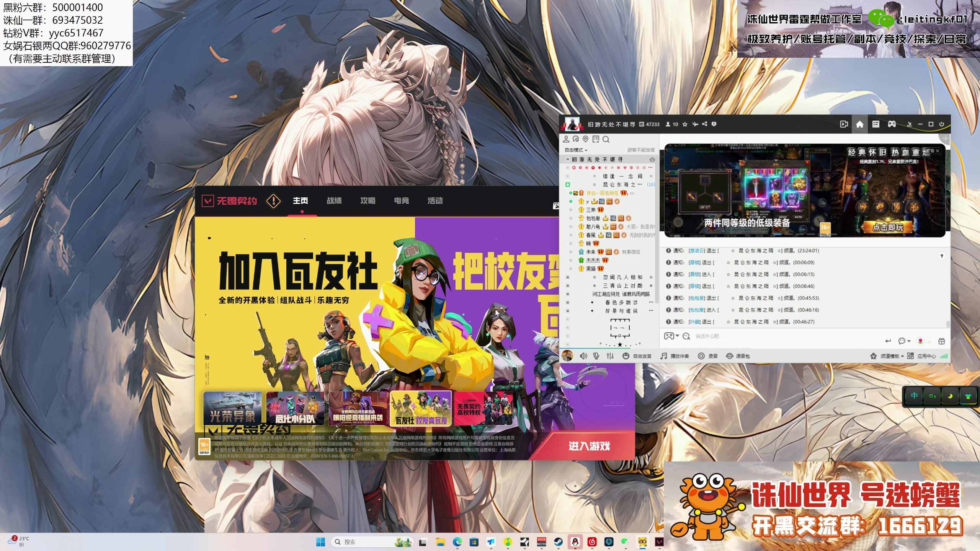Toggle the YY microphone
The image size is (980, 551).
pos(596,356)
